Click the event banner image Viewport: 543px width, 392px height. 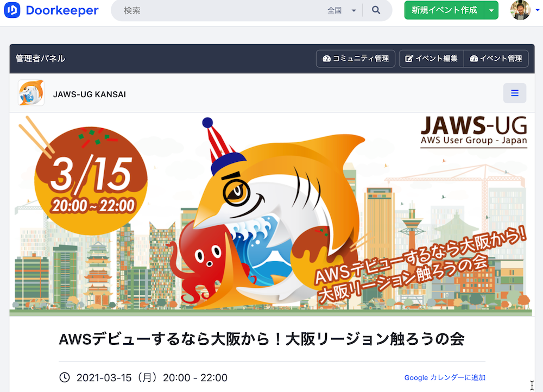pos(272,214)
